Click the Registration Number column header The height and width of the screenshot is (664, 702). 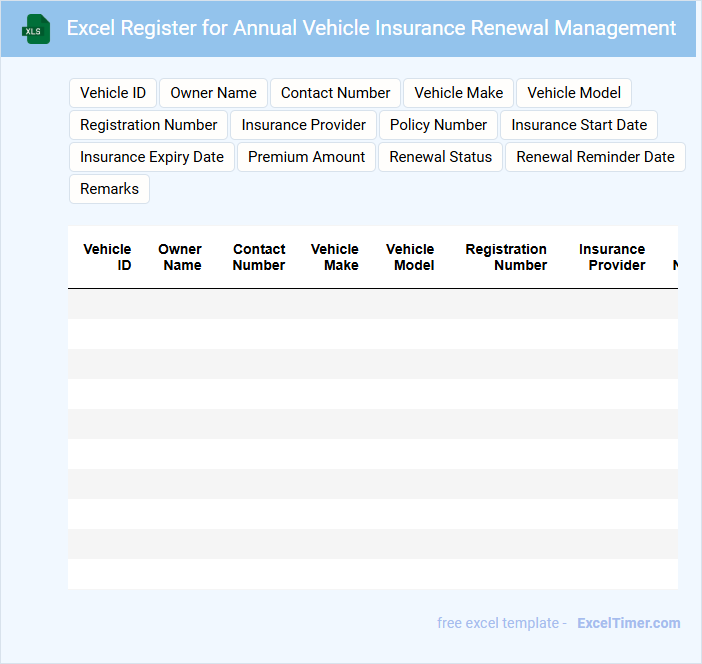point(506,257)
